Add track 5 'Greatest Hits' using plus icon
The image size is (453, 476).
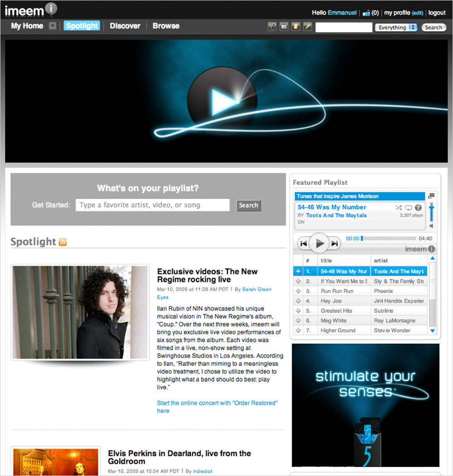click(298, 311)
